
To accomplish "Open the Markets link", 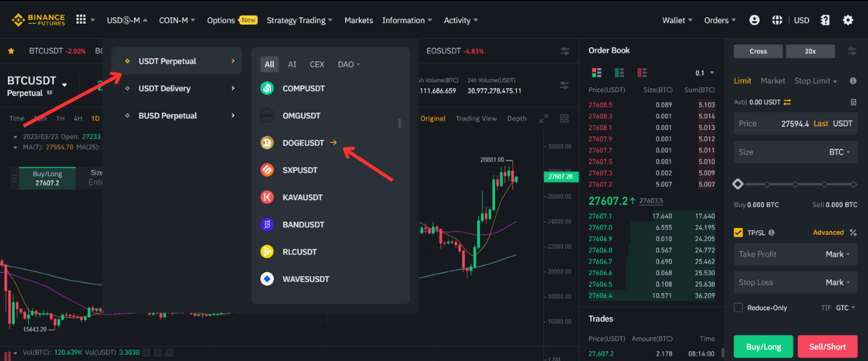I will [x=359, y=20].
